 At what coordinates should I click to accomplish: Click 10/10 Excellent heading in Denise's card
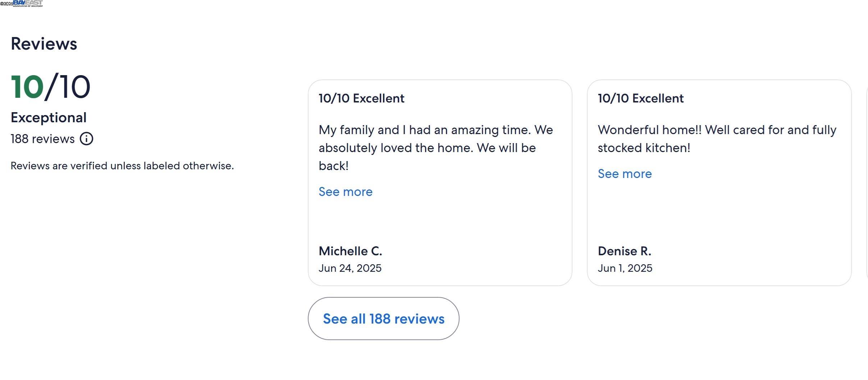point(640,98)
